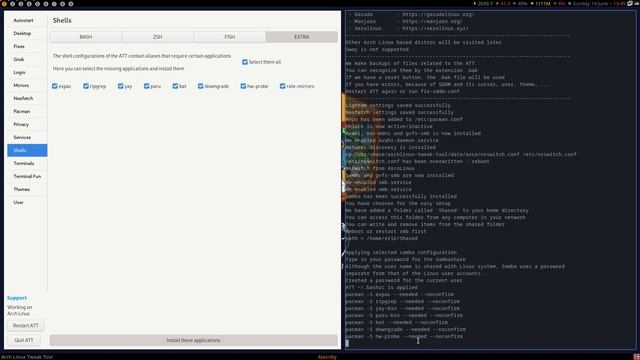Open the Desktop section in sidebar
This screenshot has width=640, height=360.
tap(27, 33)
